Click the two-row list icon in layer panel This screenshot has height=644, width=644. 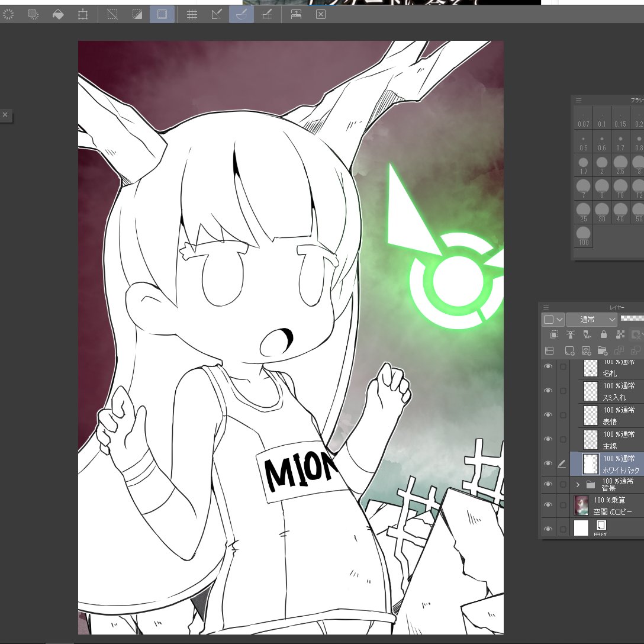coord(549,351)
